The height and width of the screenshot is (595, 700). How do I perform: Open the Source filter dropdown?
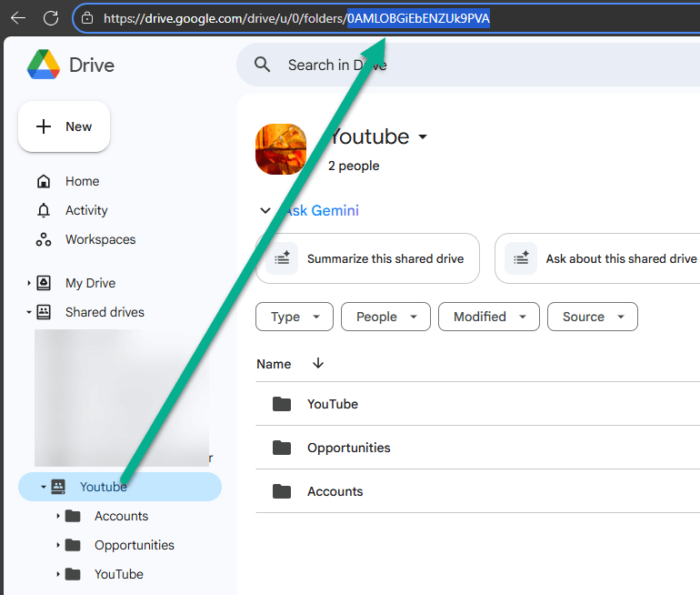[x=593, y=317]
